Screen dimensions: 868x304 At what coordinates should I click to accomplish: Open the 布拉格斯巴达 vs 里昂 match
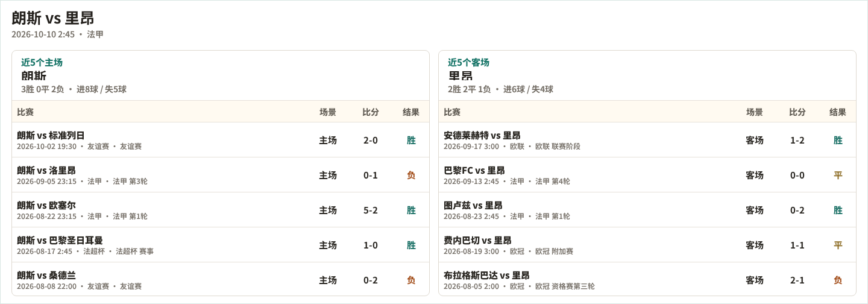[x=647, y=279]
